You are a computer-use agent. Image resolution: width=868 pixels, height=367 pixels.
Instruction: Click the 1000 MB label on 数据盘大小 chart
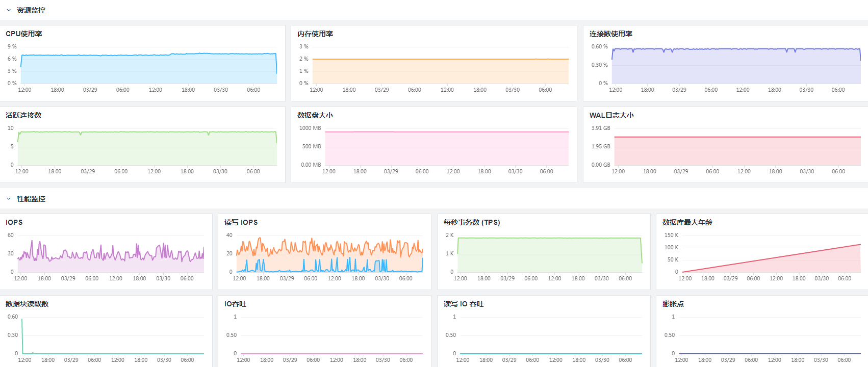310,128
